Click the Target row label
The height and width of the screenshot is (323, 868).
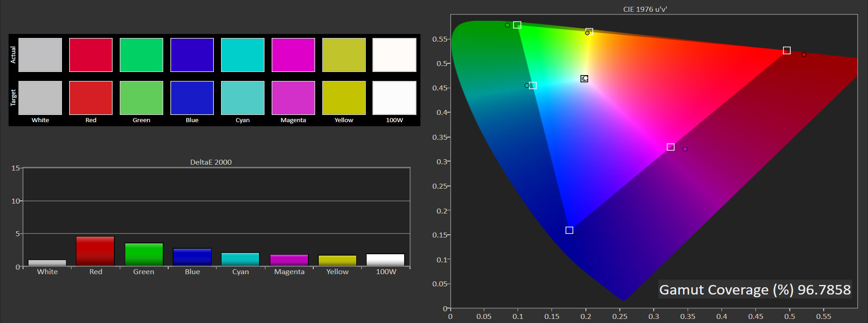[13, 98]
